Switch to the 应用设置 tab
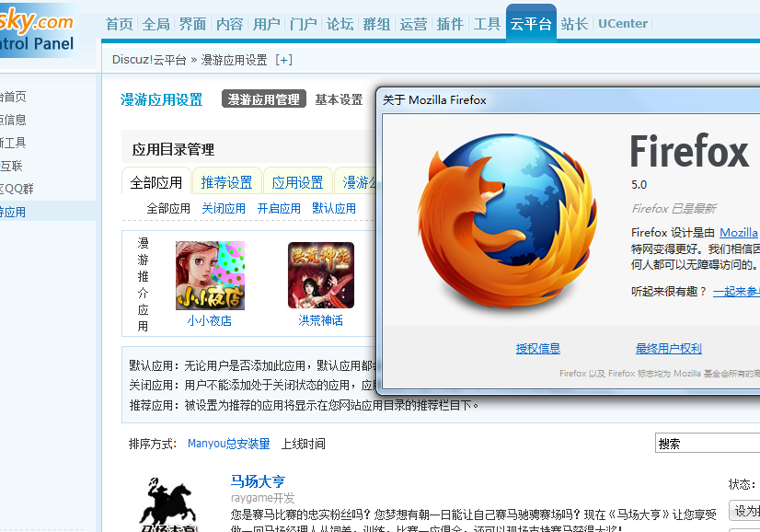 click(x=297, y=182)
